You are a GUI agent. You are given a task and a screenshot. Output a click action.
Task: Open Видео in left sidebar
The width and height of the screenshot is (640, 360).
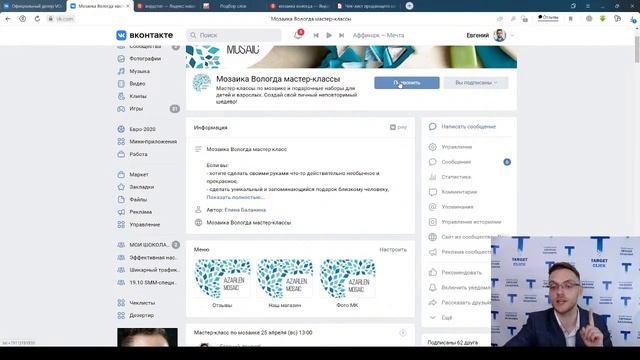(x=137, y=84)
